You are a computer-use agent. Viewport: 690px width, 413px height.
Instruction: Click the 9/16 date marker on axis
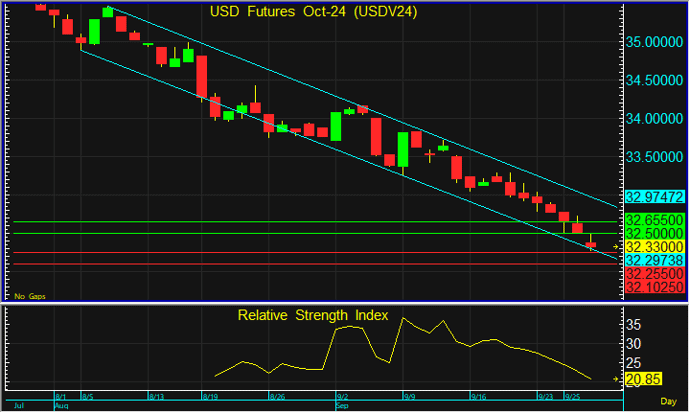point(478,397)
